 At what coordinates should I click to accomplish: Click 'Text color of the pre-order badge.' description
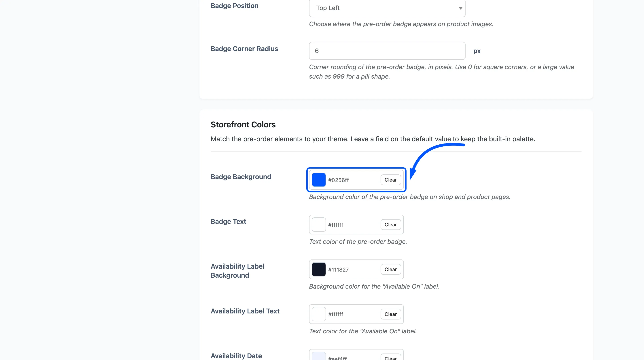point(358,242)
